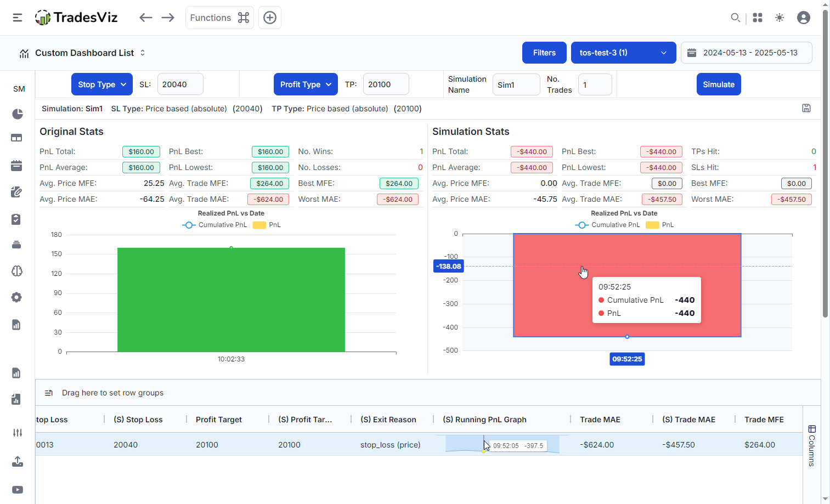Click the user account avatar icon
This screenshot has height=504, width=830.
point(803,18)
